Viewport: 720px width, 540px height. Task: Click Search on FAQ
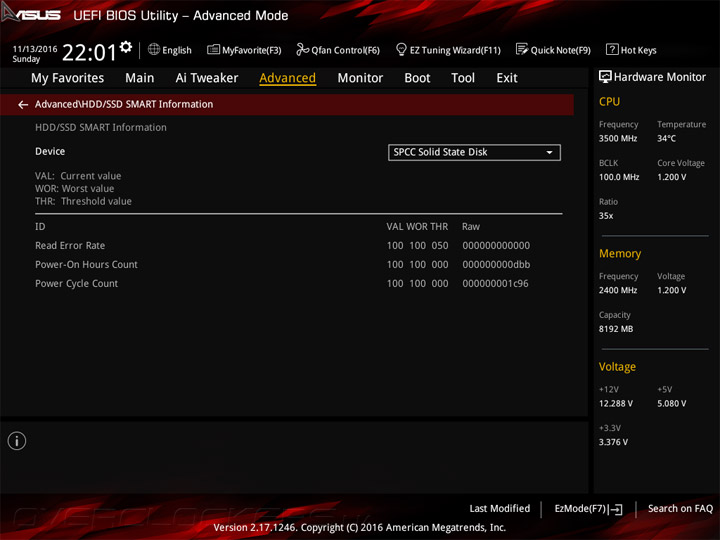point(680,509)
